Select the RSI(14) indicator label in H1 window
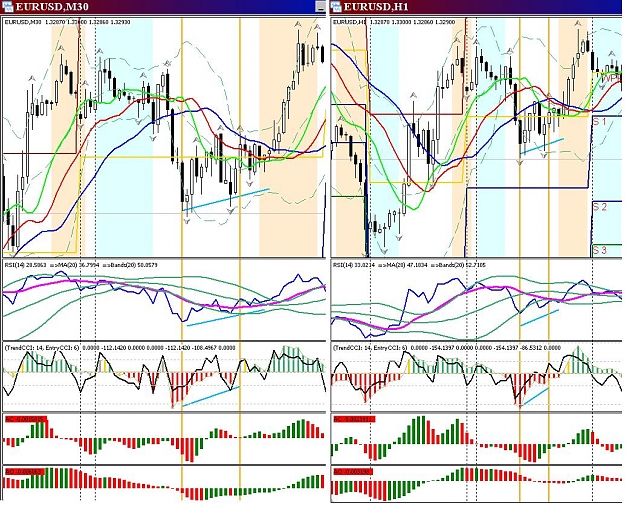This screenshot has width=625, height=507. click(410, 264)
